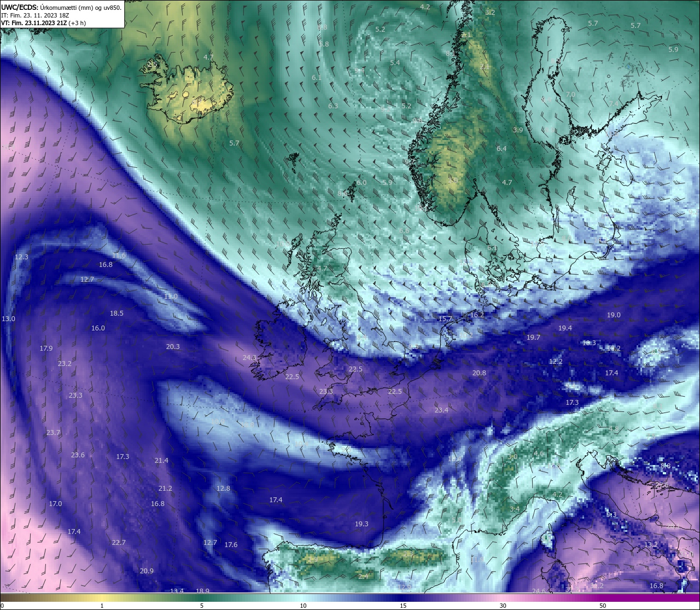Click the map value 17.6
This screenshot has height=610, width=700.
coord(231,544)
